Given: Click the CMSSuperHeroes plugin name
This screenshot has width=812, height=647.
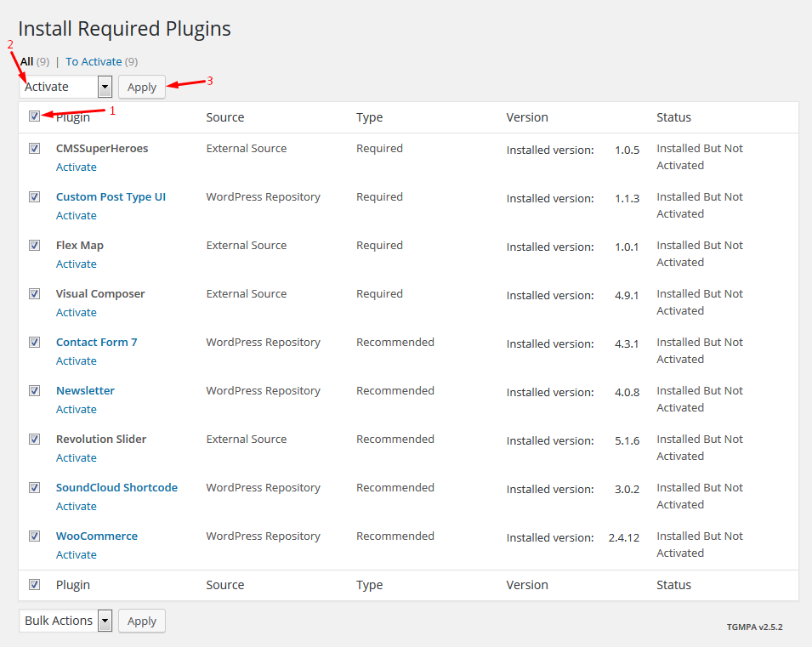Looking at the screenshot, I should (x=102, y=148).
